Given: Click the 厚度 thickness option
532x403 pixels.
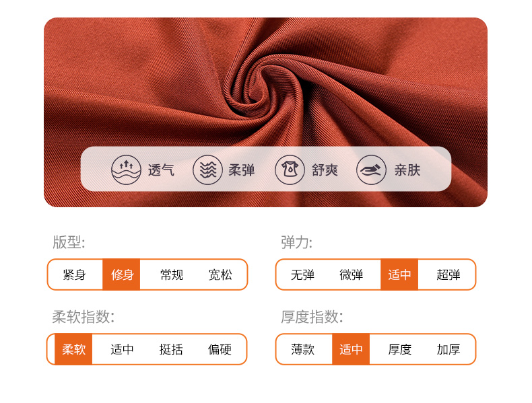Looking at the screenshot, I should tap(400, 349).
